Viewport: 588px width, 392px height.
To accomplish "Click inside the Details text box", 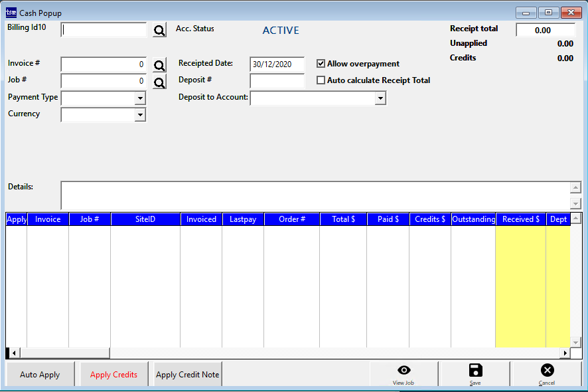I will (x=312, y=195).
